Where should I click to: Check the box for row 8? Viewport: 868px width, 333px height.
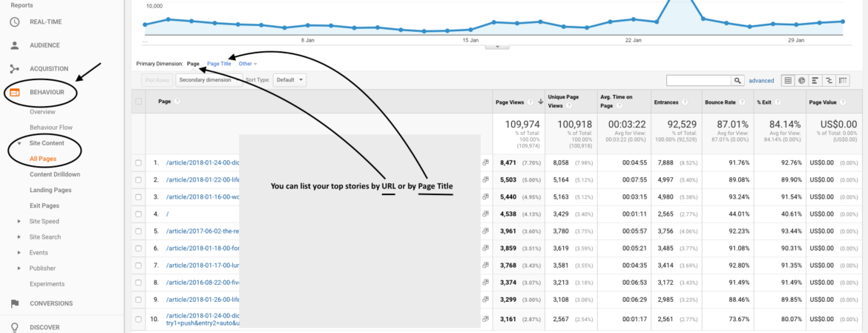139,282
